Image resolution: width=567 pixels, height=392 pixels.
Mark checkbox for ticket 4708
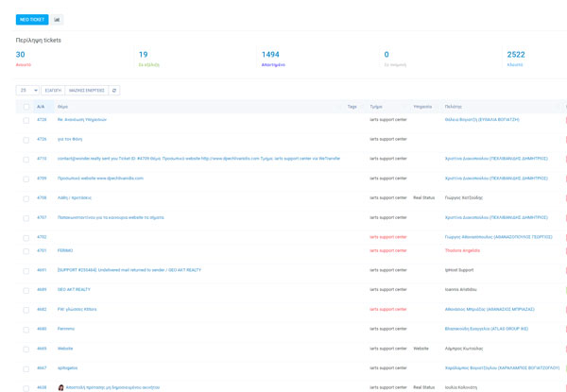coord(26,198)
